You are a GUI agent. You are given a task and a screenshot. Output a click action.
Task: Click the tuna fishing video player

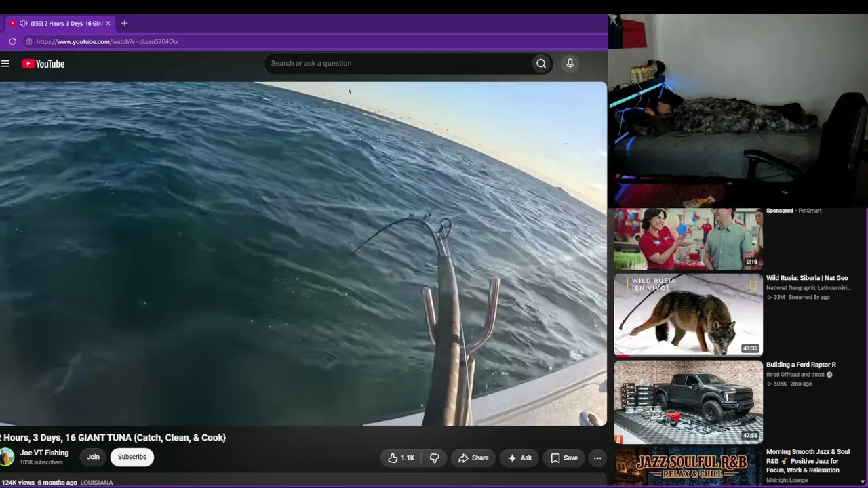(303, 253)
